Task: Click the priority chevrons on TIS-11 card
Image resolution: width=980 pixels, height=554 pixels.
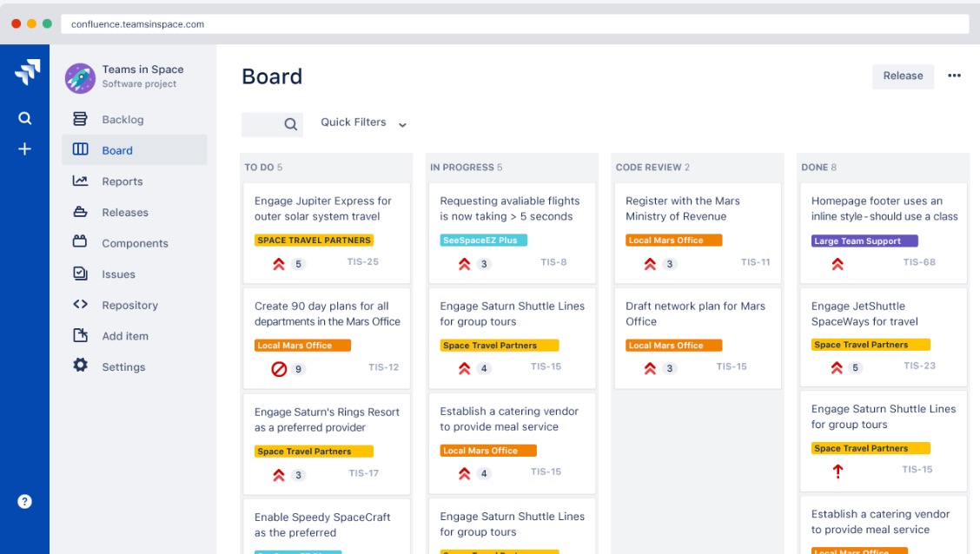Action: 650,264
